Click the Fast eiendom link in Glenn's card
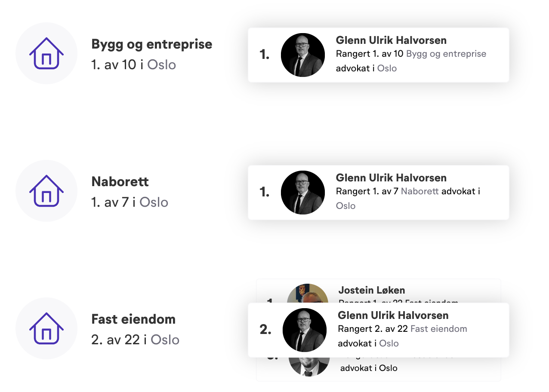The width and height of the screenshot is (549, 392). (x=439, y=328)
